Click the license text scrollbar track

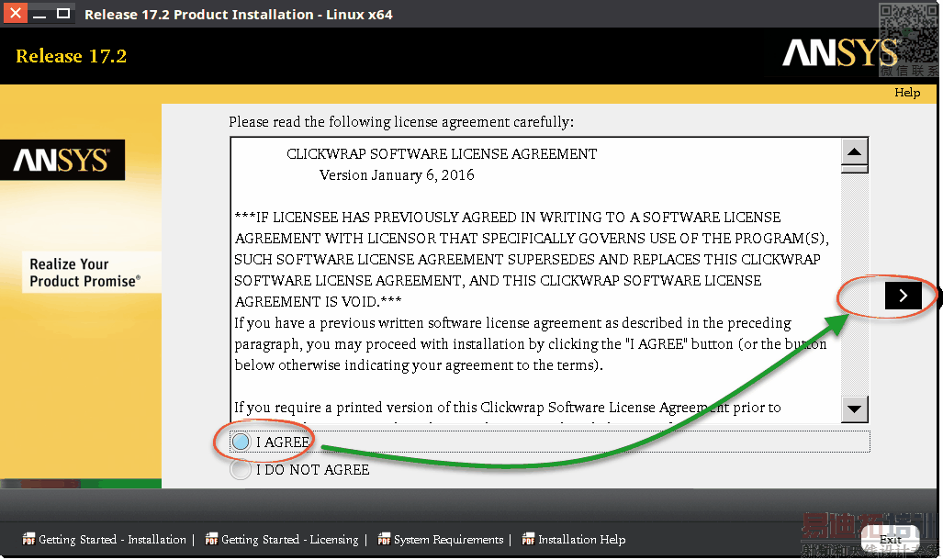[x=855, y=283]
